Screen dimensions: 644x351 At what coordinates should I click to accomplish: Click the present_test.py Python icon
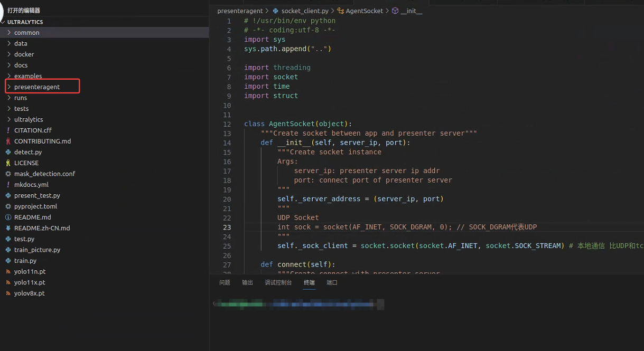pos(8,195)
